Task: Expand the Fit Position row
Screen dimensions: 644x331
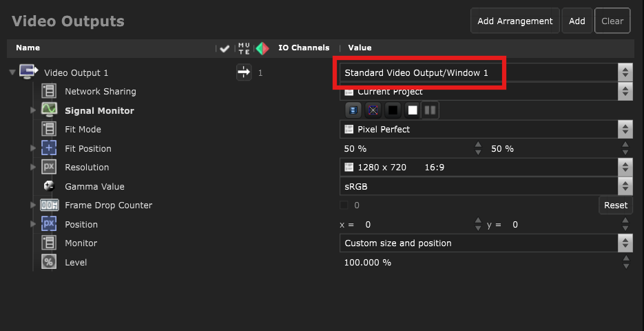Action: (33, 148)
